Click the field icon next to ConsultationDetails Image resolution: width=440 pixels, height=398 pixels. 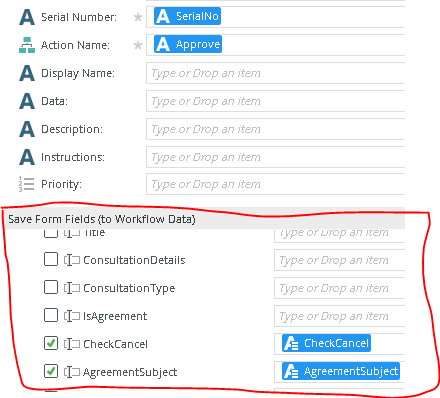tap(72, 260)
